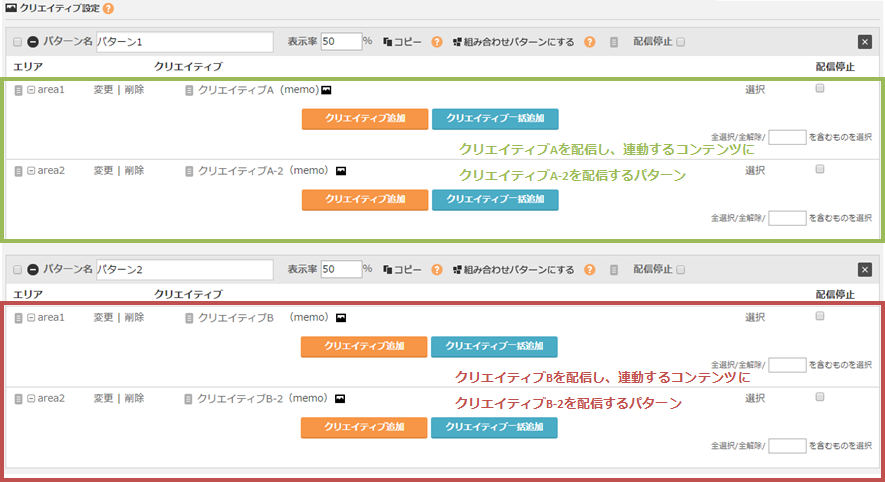Enable 配信停止 checkbox in パターン2 header
Image resolution: width=885 pixels, height=482 pixels.
(x=681, y=270)
